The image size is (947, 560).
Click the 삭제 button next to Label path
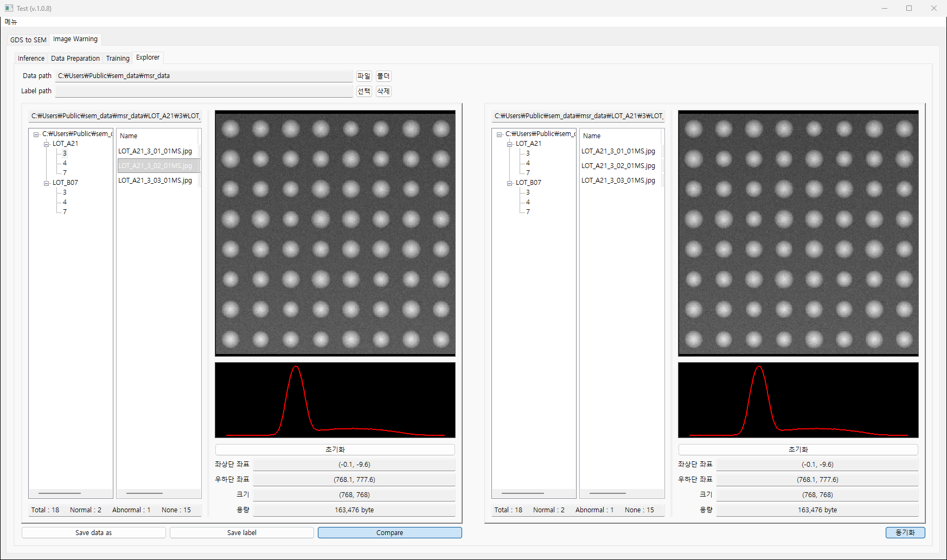coord(383,91)
